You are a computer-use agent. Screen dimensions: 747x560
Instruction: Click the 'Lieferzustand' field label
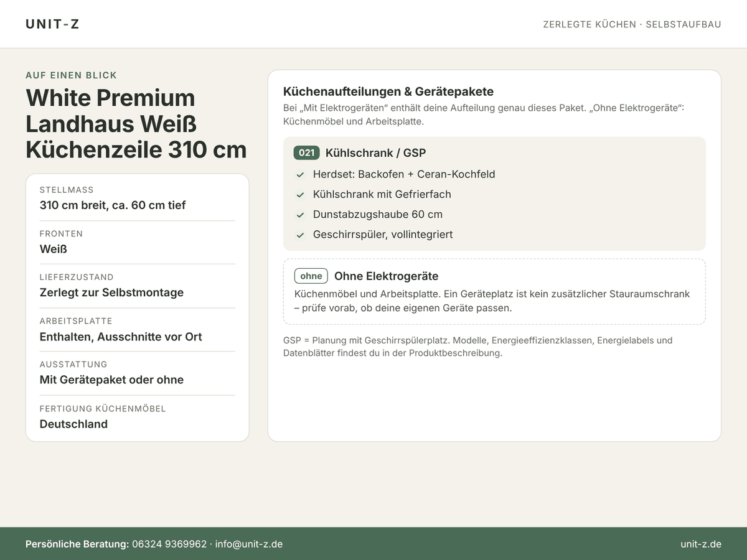(77, 277)
